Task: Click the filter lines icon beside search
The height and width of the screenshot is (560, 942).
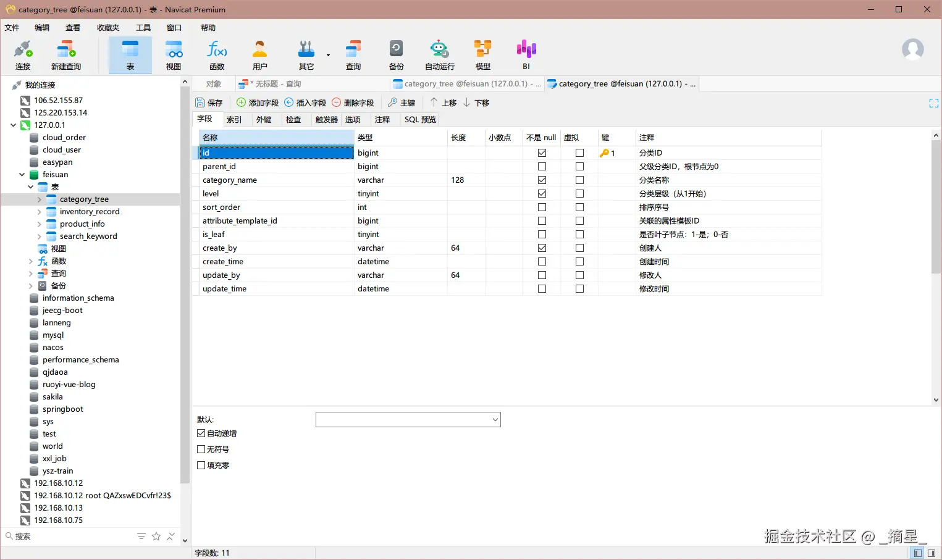Action: pos(141,537)
